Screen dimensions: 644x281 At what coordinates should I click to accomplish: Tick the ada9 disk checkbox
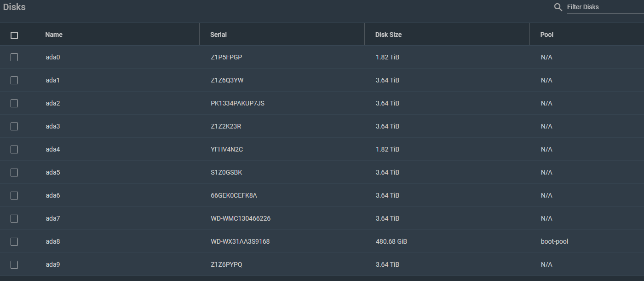(14, 264)
